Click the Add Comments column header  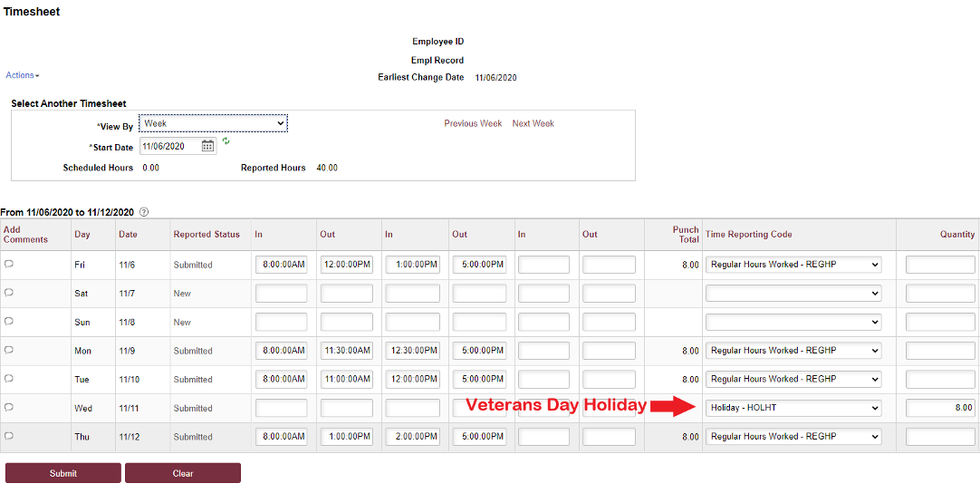[x=25, y=235]
